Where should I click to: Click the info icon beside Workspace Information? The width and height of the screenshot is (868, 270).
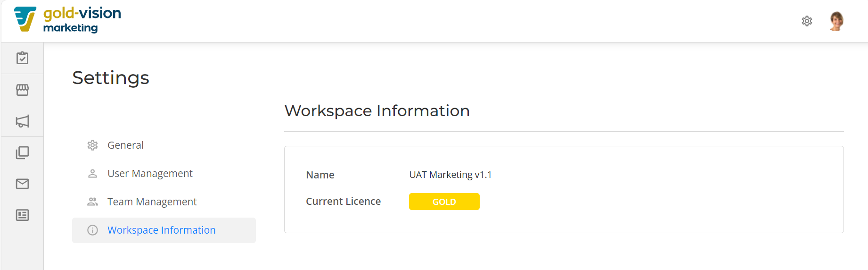pos(92,230)
